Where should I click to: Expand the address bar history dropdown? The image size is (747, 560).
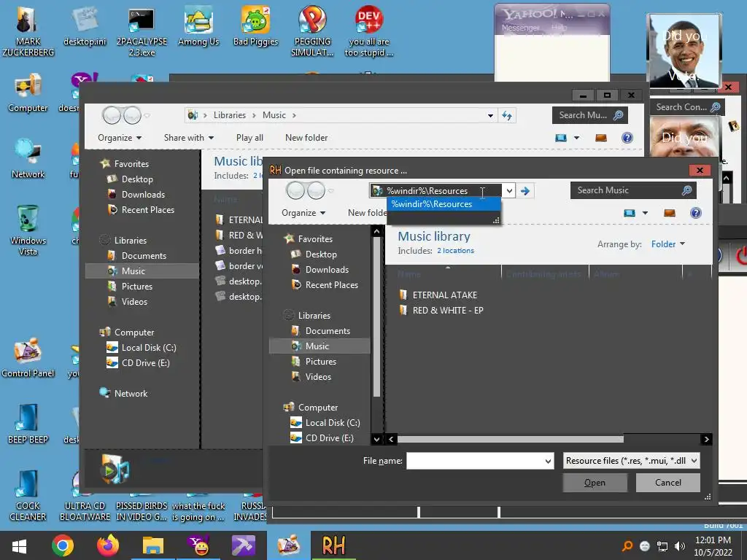pyautogui.click(x=509, y=191)
